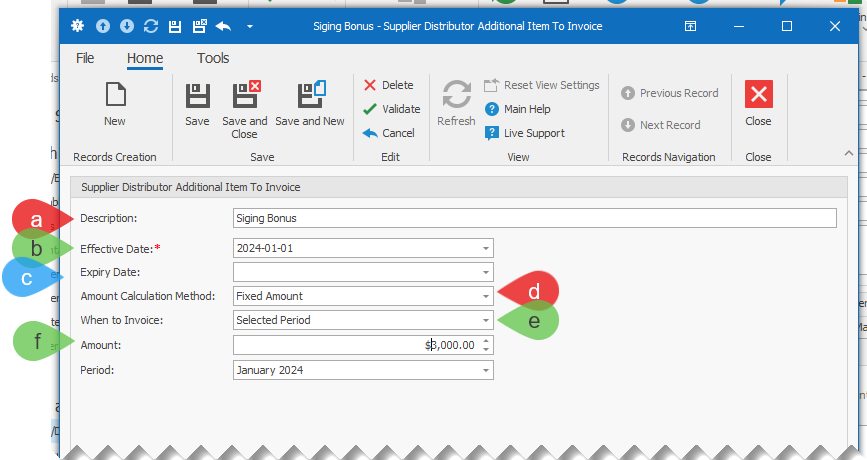867x460 pixels.
Task: Click the Description text field
Action: point(534,218)
